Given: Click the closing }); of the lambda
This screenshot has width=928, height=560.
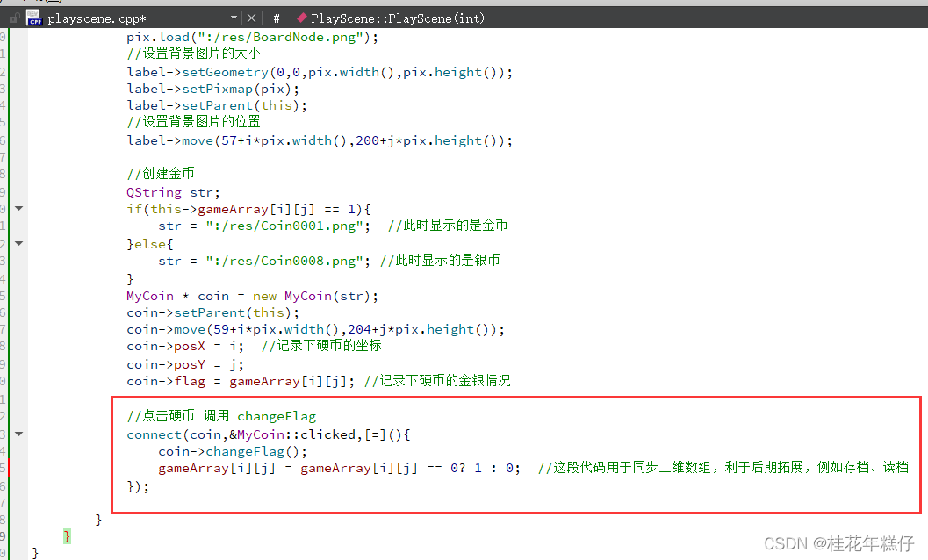Looking at the screenshot, I should pyautogui.click(x=138, y=486).
